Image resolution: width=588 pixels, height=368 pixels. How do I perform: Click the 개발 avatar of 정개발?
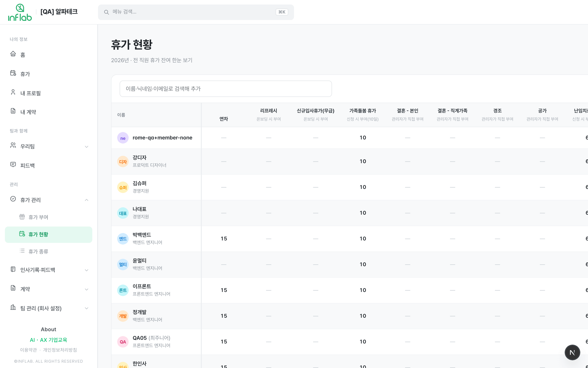pyautogui.click(x=123, y=316)
